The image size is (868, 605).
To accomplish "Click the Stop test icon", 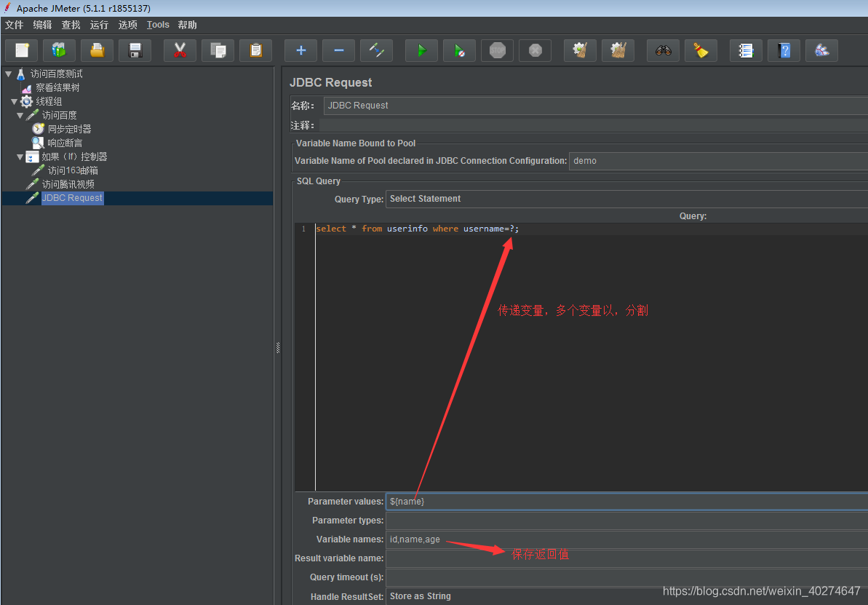I will pos(498,50).
